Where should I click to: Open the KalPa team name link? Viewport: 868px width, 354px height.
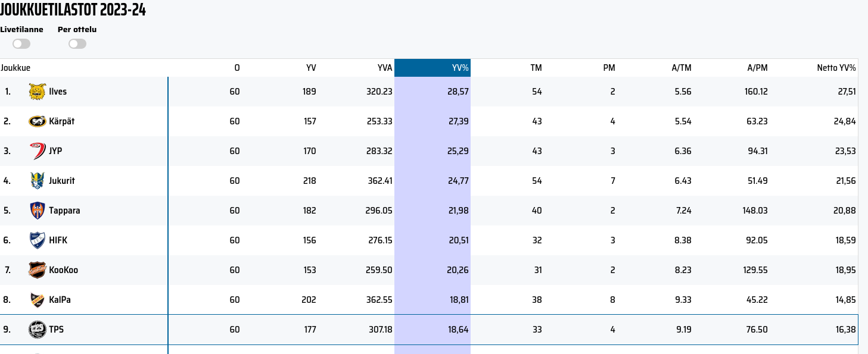click(60, 300)
